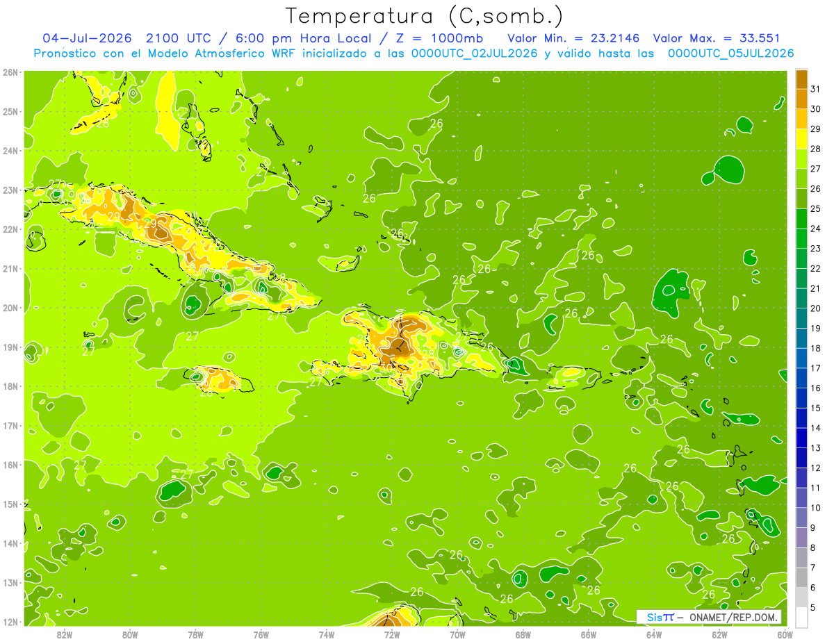Click "Valor Max. = 33.551" value

click(717, 38)
